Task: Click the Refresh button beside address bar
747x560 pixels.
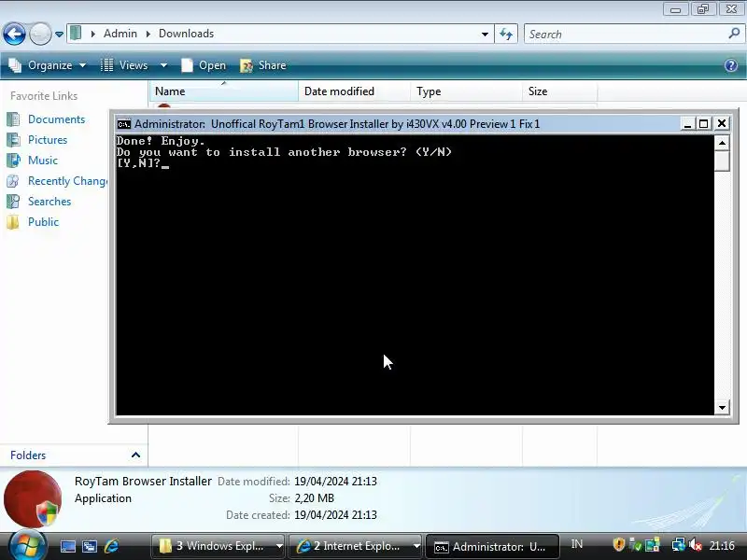Action: point(506,34)
